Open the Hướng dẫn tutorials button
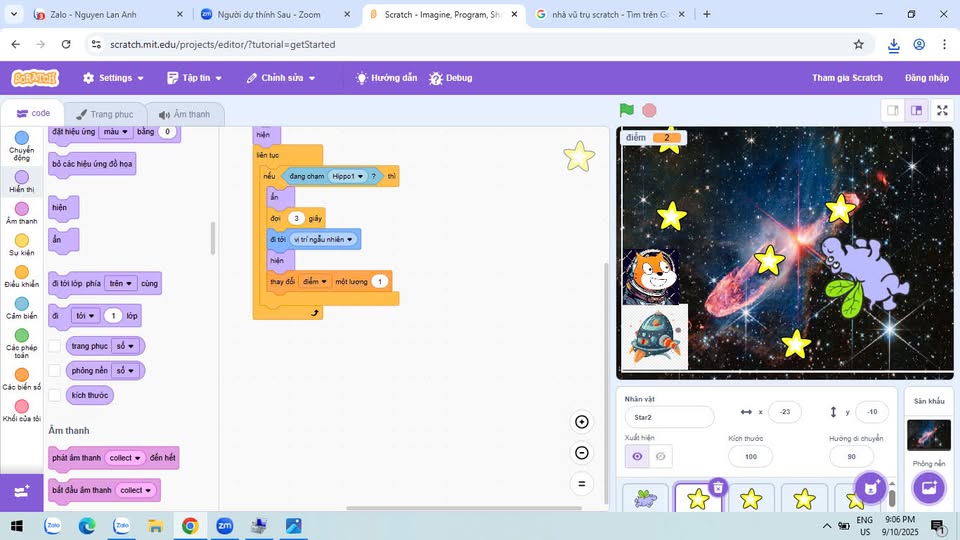 (386, 78)
